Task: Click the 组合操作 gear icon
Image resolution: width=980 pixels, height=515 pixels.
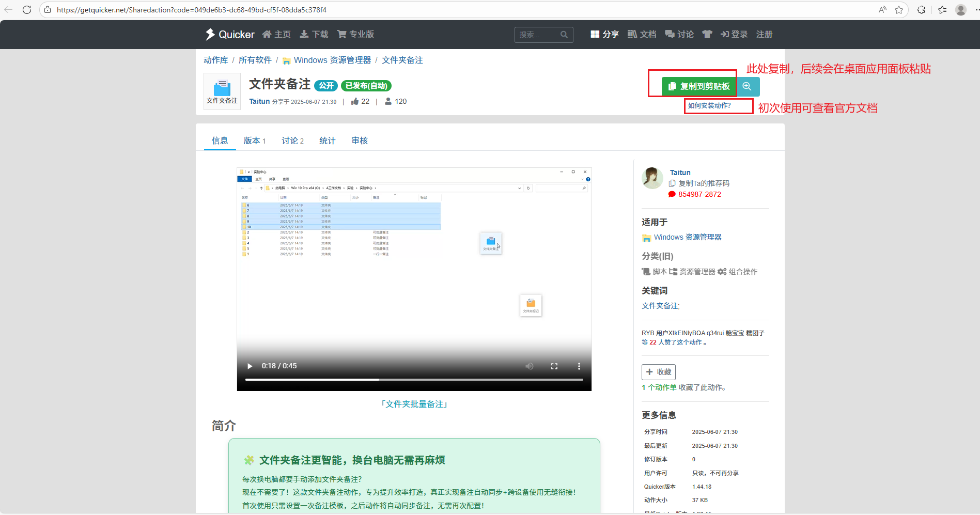Action: [721, 271]
